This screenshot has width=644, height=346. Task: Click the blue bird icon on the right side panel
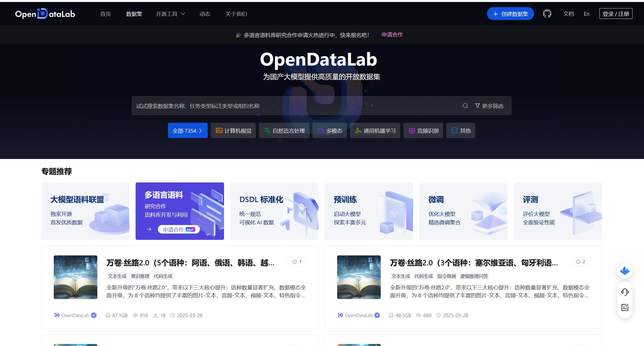[x=625, y=271]
